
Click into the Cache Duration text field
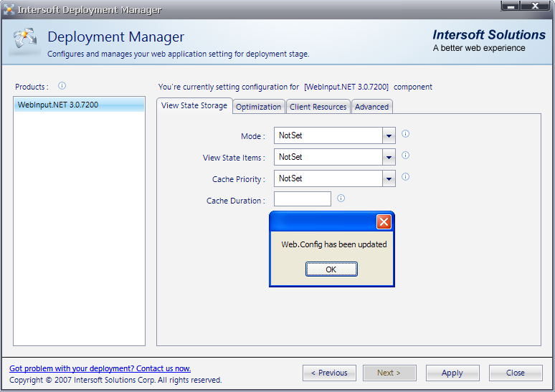302,199
